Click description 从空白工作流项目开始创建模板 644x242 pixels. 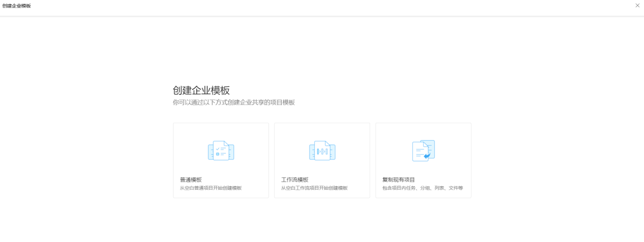point(314,188)
